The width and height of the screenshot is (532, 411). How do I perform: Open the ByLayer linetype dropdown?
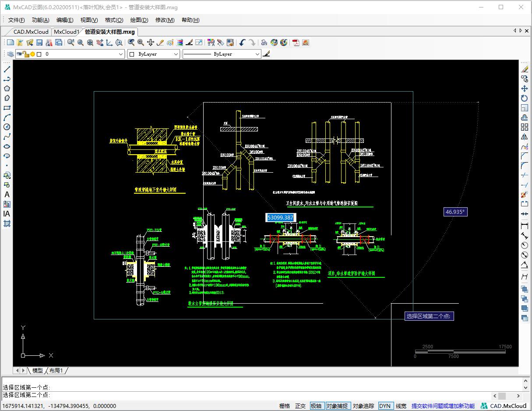257,54
